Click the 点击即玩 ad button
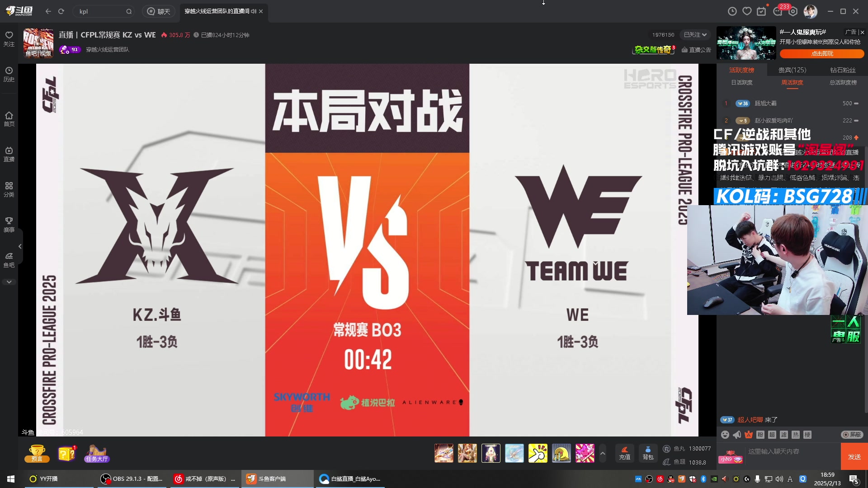The height and width of the screenshot is (488, 868). [822, 54]
